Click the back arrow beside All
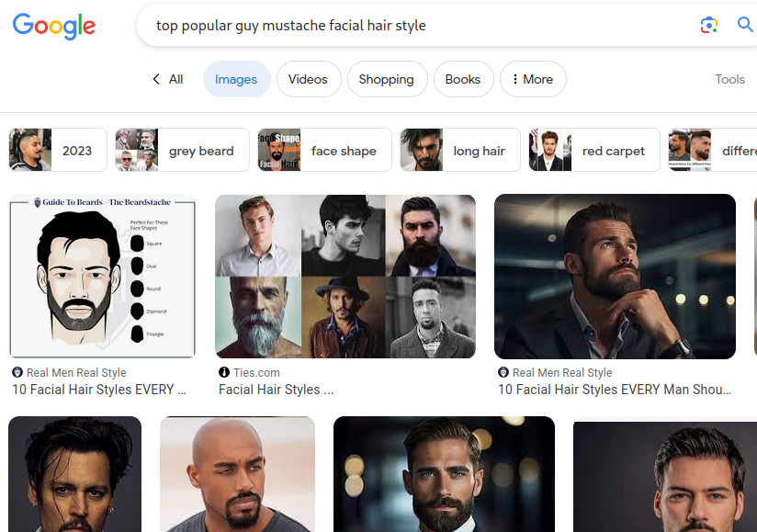Screen dimensions: 757x532 (156, 79)
